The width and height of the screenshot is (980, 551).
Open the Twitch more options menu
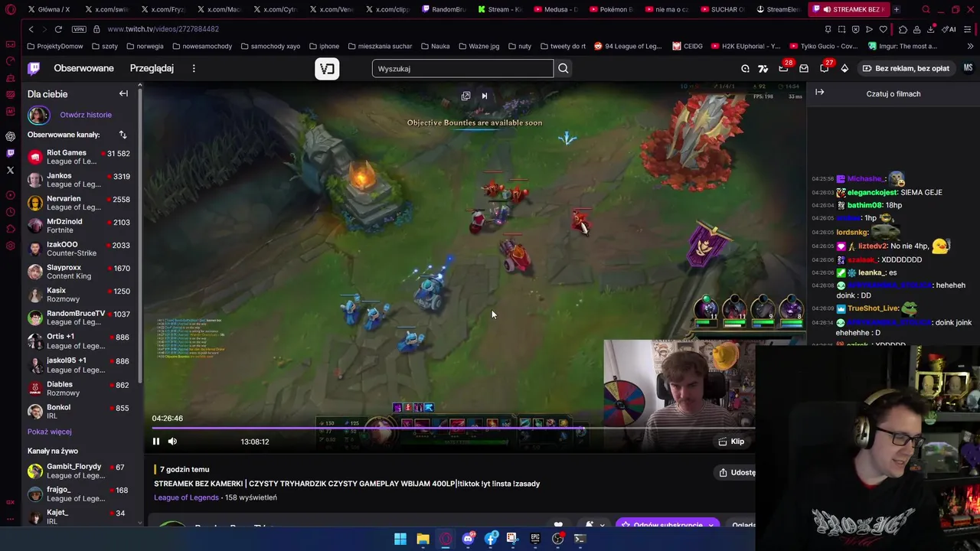click(x=194, y=68)
